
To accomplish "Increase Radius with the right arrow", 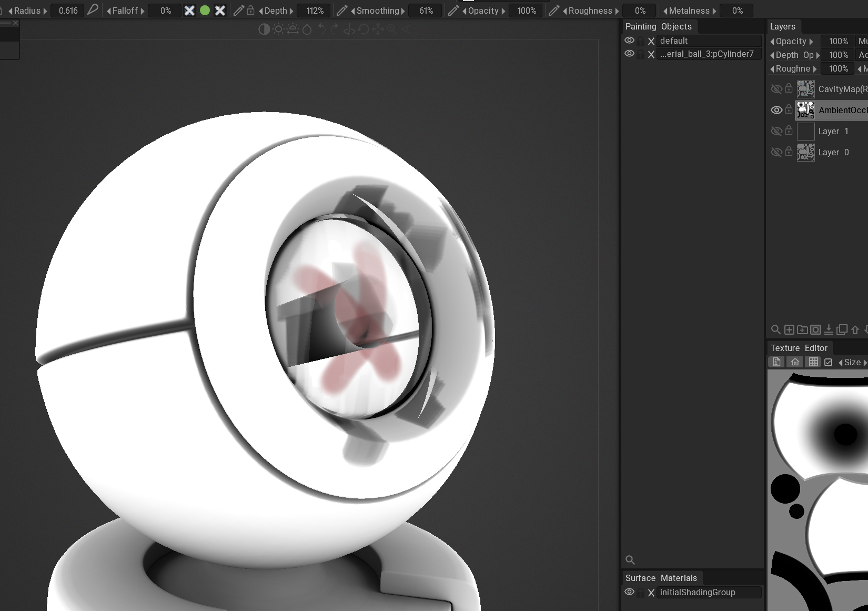I will pos(45,11).
